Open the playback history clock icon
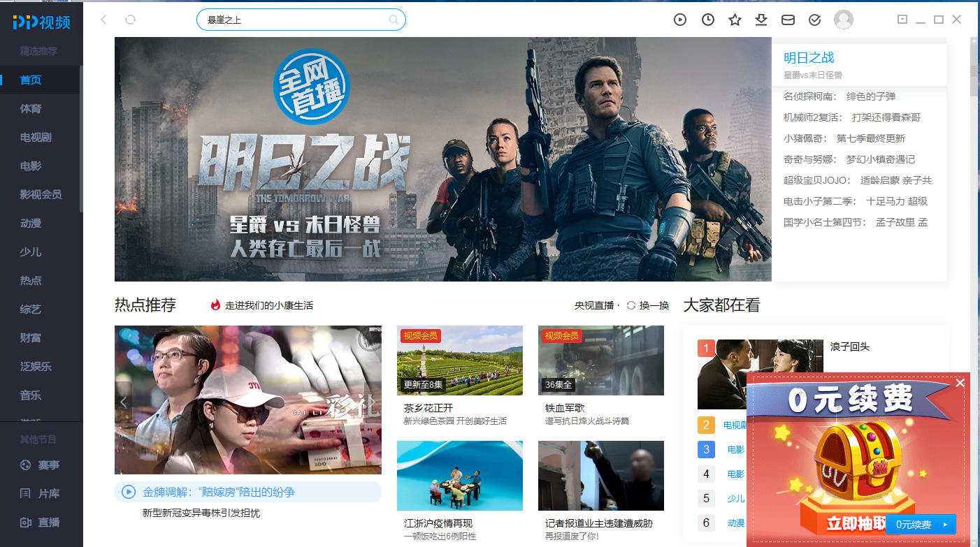 pyautogui.click(x=708, y=20)
